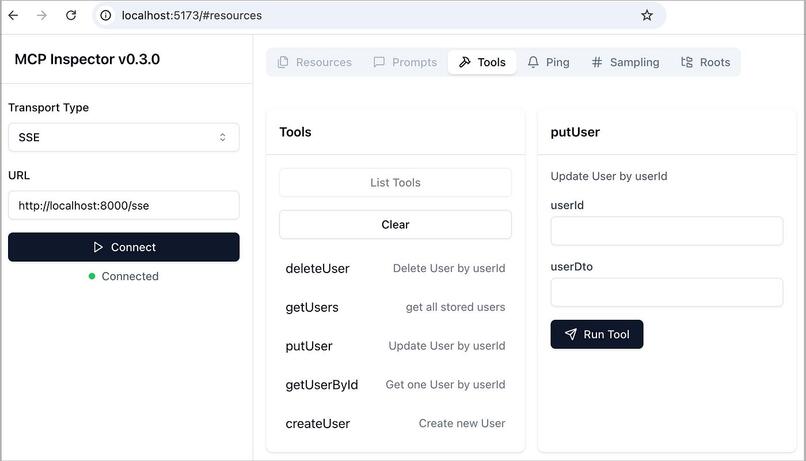Click the localhost:5173 address bar
Image resolution: width=806 pixels, height=461 pixels.
point(378,15)
